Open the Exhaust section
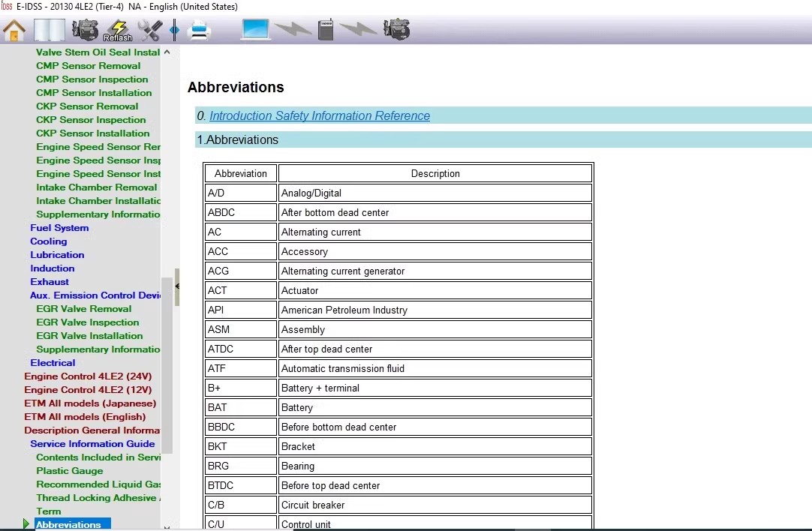The image size is (812, 531). [50, 281]
